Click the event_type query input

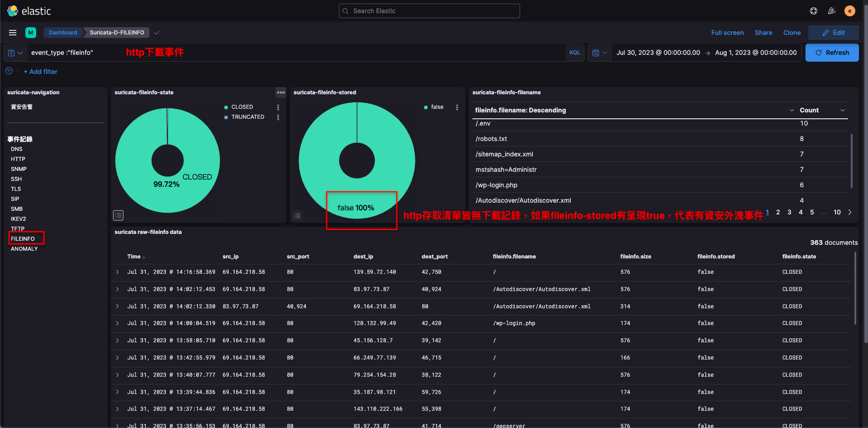click(297, 53)
